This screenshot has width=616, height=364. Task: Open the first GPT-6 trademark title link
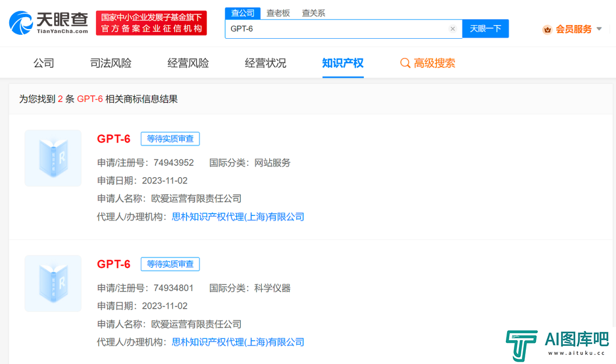click(x=114, y=138)
